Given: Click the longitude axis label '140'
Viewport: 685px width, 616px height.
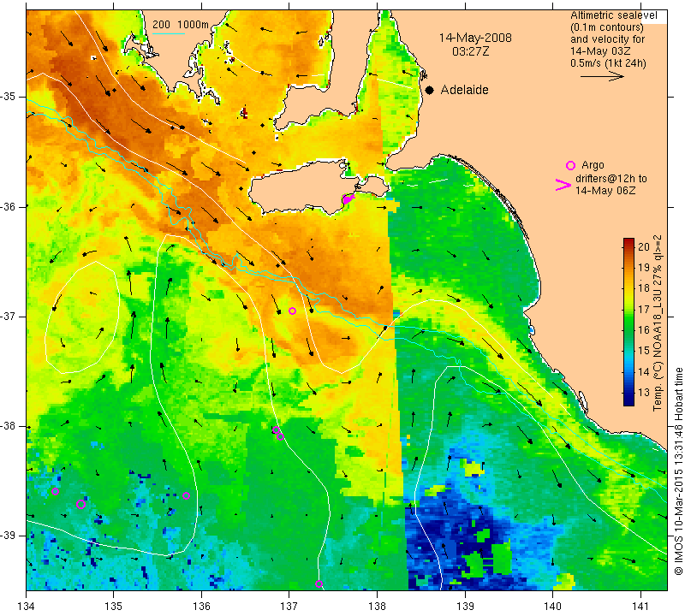Looking at the screenshot, I should (552, 606).
